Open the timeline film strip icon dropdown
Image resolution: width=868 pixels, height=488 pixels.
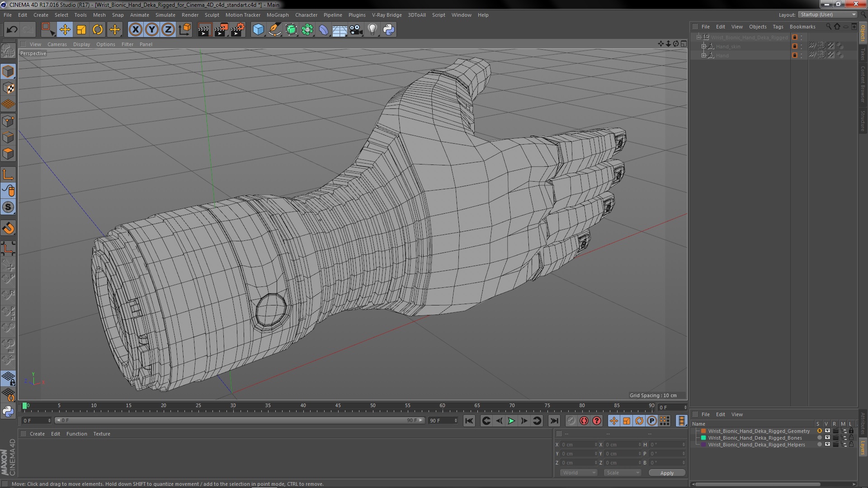[681, 421]
